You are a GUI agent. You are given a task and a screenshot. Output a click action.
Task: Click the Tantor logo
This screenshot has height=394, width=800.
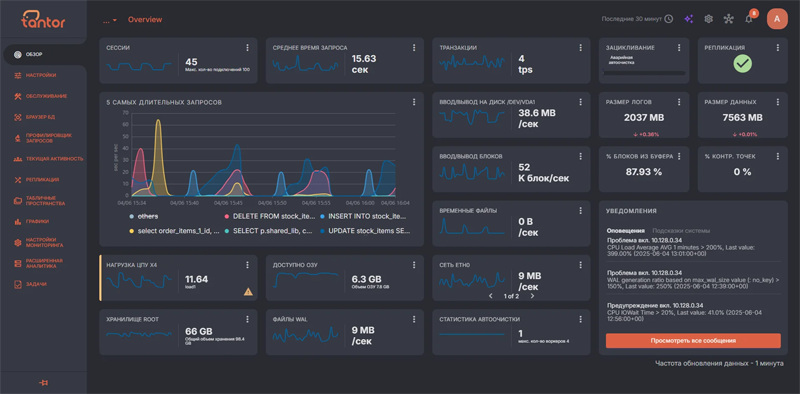[x=43, y=19]
